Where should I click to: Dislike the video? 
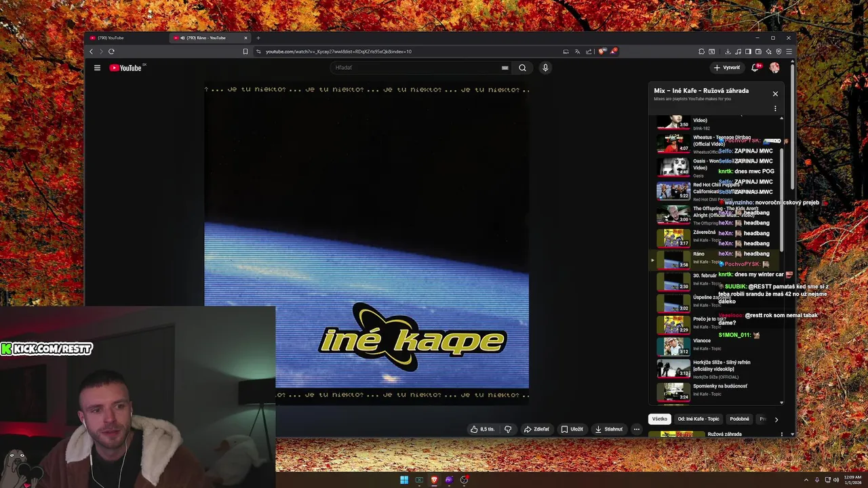point(508,429)
